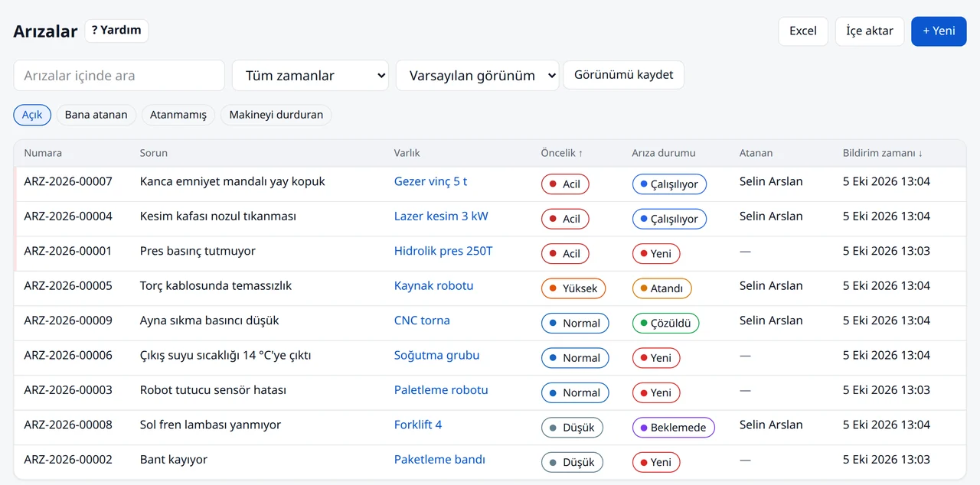Enable the Makineyi durduran filter chip
This screenshot has height=485, width=980.
coord(276,115)
